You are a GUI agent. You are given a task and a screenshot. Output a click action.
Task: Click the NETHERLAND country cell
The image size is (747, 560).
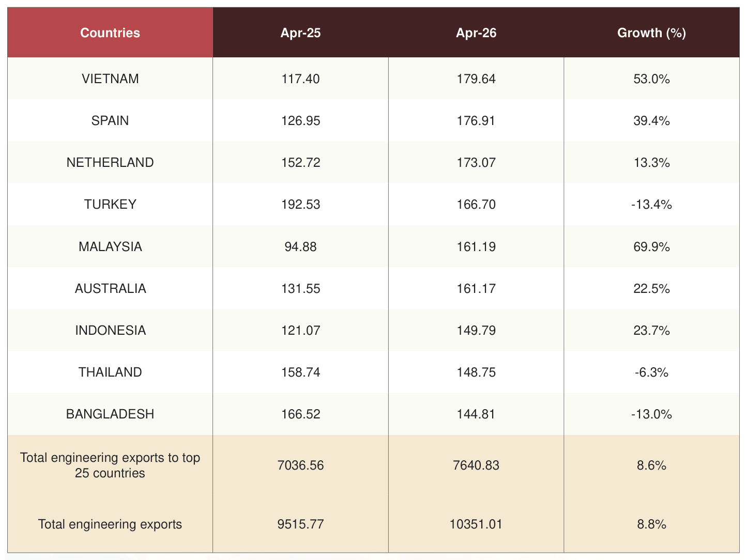tap(110, 162)
